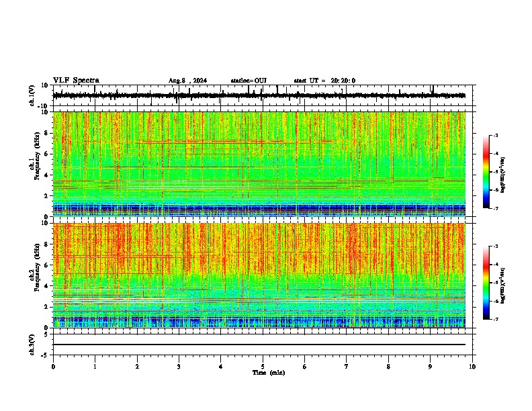The height and width of the screenshot is (411, 532).
Task: Click the "-3" label on ch.1 color scale
Action: pyautogui.click(x=496, y=136)
